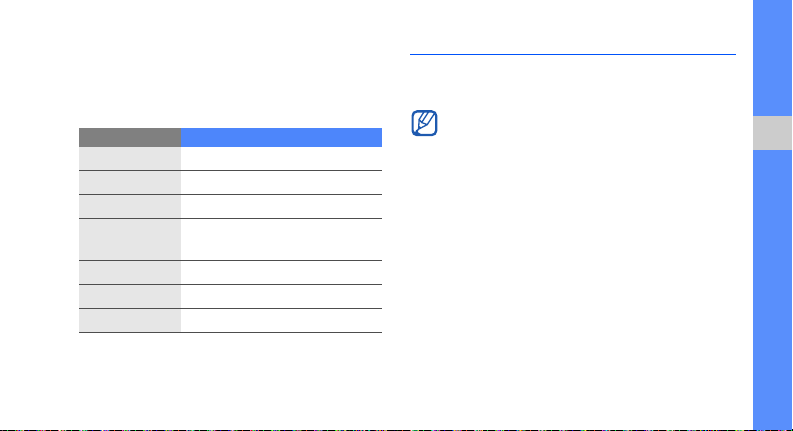This screenshot has width=793, height=431.
Task: Click the tall white value cell in fourth row
Action: pyautogui.click(x=281, y=239)
